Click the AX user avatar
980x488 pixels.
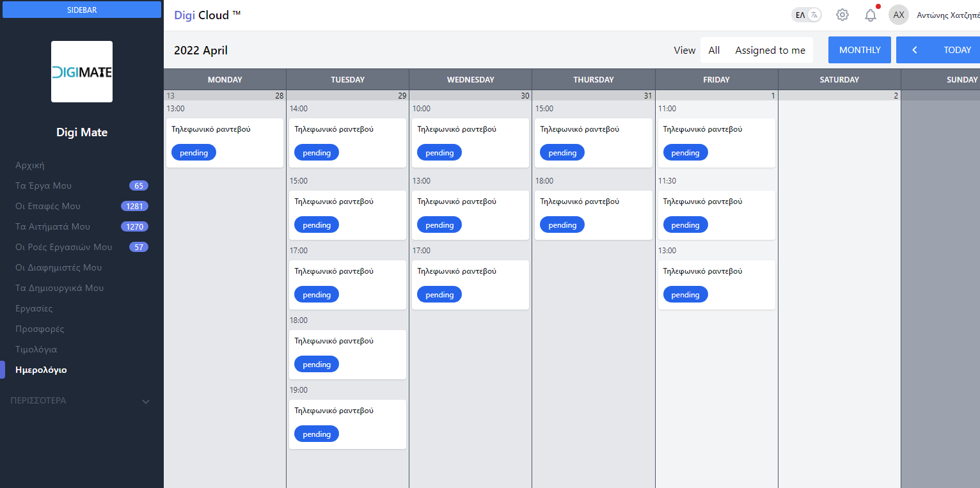pyautogui.click(x=899, y=15)
